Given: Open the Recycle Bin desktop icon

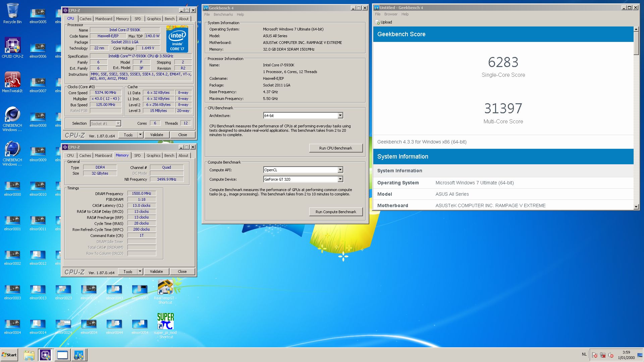Looking at the screenshot, I should click(x=12, y=13).
